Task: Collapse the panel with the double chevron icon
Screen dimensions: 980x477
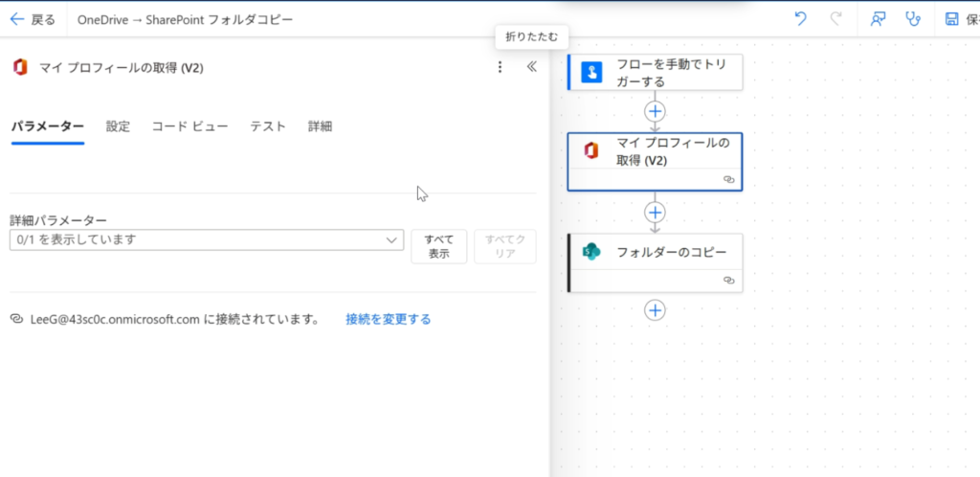Action: (532, 67)
